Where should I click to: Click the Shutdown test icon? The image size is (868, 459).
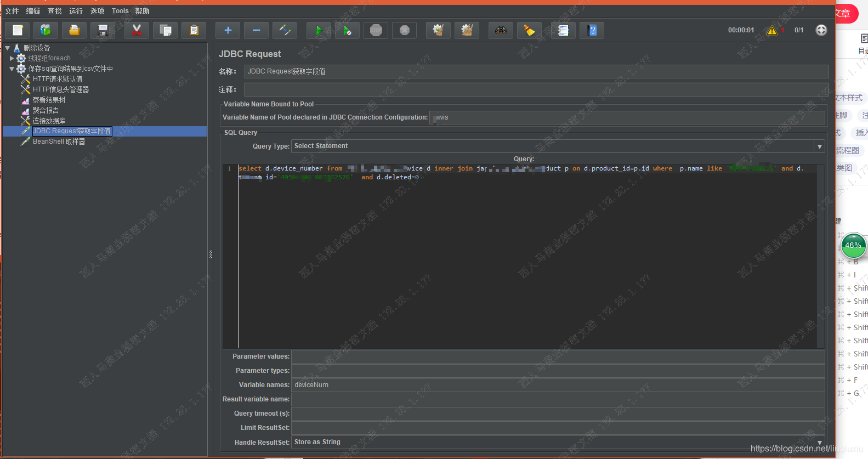pyautogui.click(x=405, y=30)
